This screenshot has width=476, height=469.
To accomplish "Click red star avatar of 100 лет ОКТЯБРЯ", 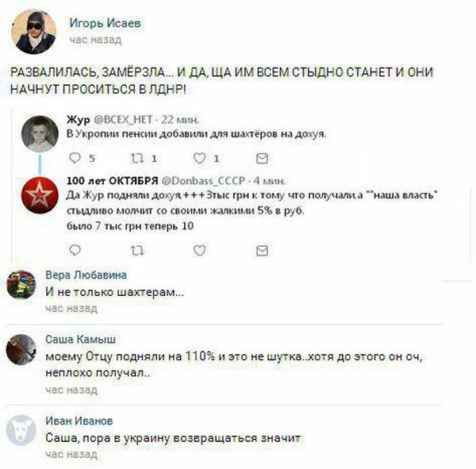I will pos(40,195).
